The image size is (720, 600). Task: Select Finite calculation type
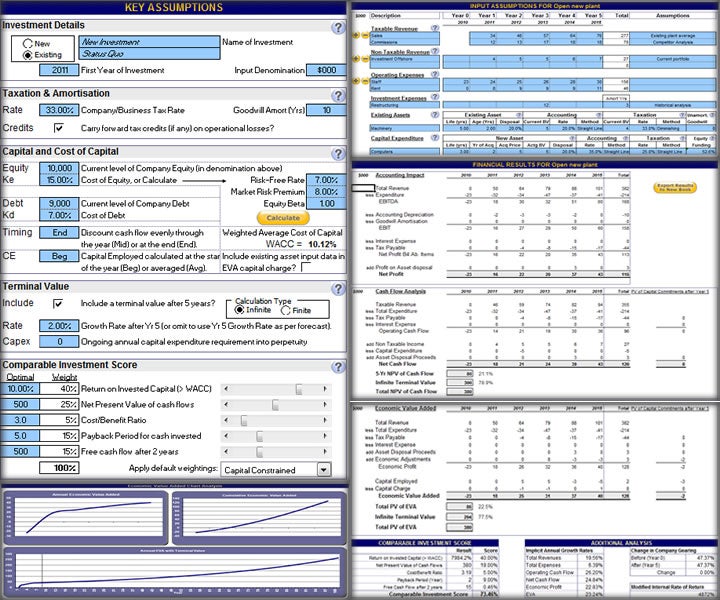(286, 311)
